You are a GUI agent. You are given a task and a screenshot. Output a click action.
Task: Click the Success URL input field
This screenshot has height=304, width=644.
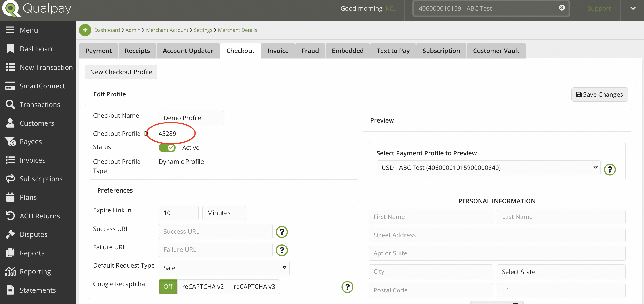(x=215, y=231)
